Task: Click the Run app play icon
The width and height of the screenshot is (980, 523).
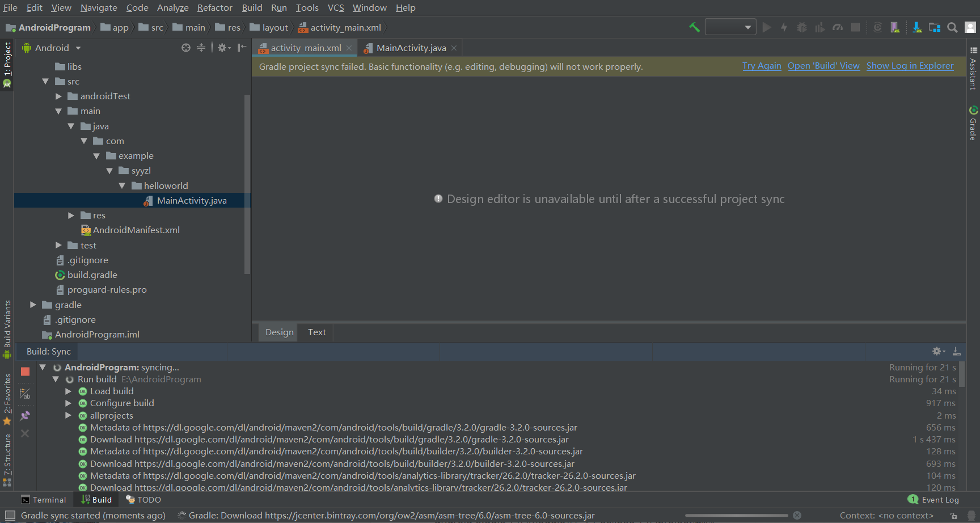Action: pos(767,27)
